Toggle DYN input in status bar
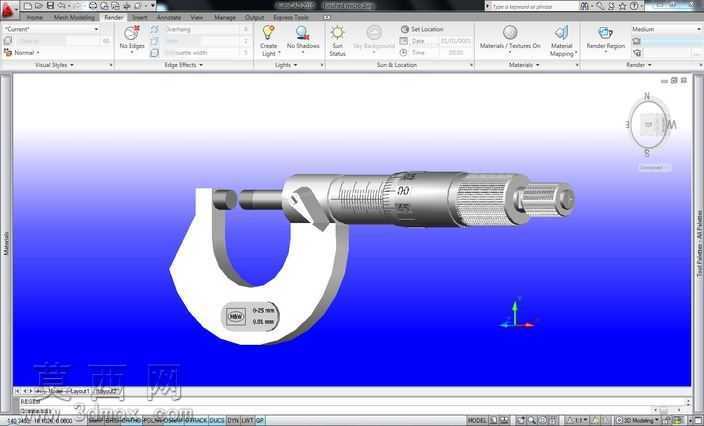Screen dimensions: 704x426 (x=233, y=421)
